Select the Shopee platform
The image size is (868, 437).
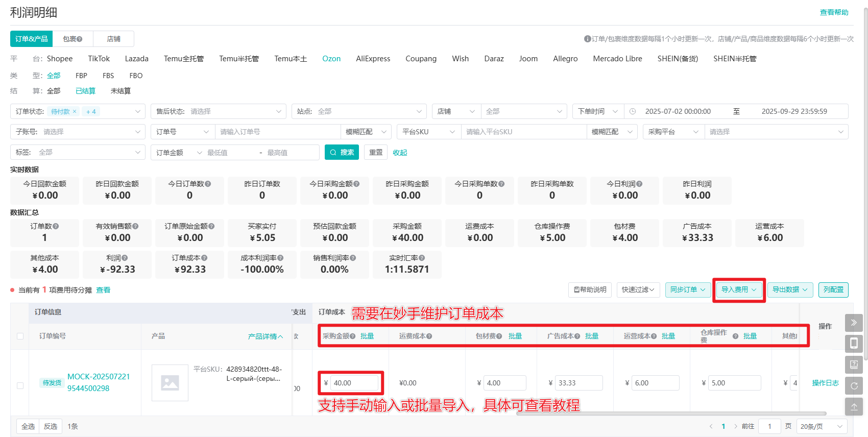(60, 59)
